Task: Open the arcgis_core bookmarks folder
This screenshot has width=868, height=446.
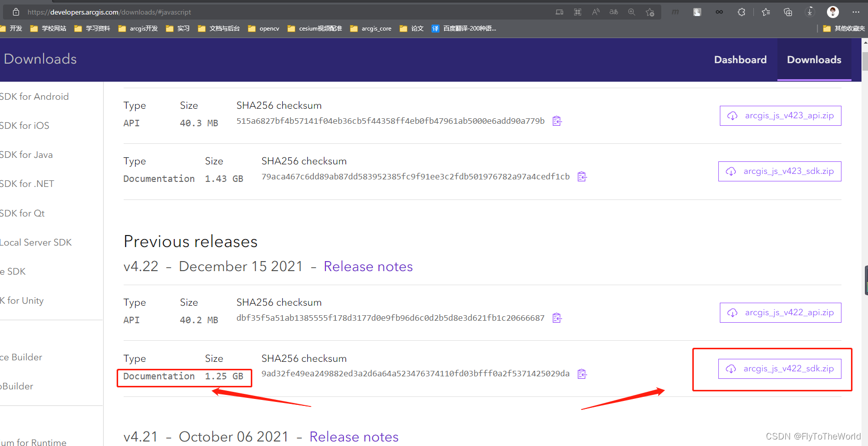Action: [370, 29]
